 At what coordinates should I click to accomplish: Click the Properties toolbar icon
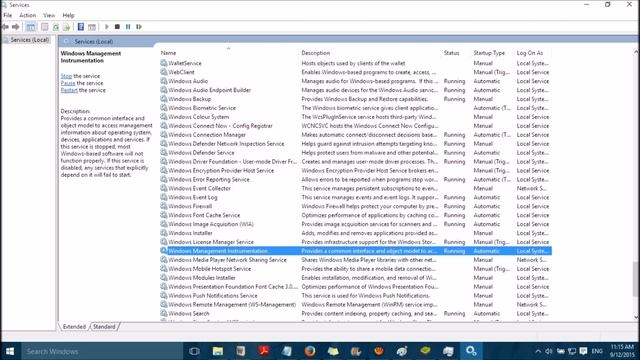[44, 27]
